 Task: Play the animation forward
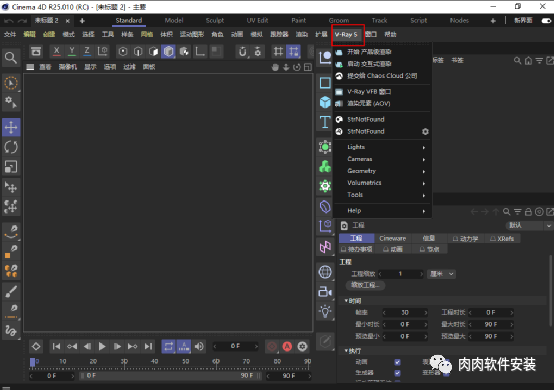(x=102, y=347)
